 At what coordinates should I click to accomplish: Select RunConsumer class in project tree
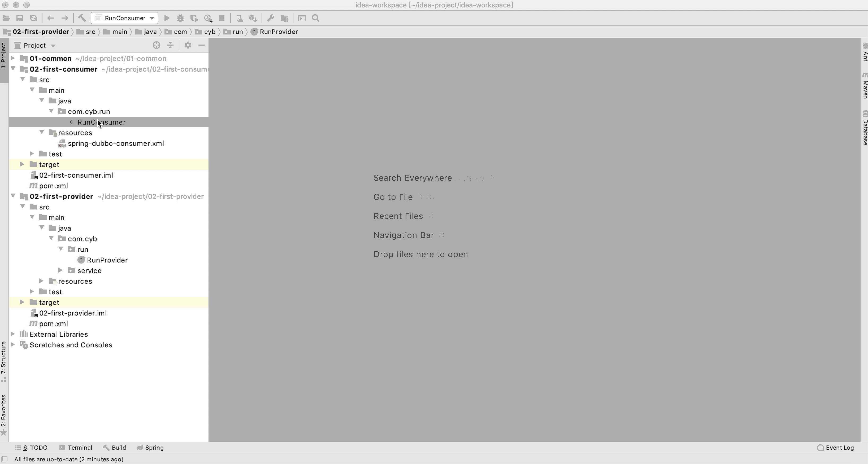pyautogui.click(x=101, y=122)
